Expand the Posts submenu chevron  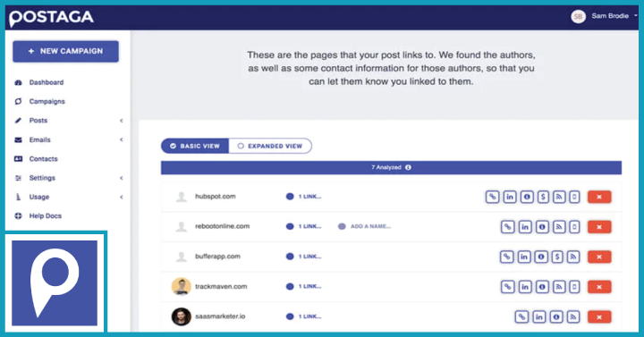pyautogui.click(x=121, y=121)
